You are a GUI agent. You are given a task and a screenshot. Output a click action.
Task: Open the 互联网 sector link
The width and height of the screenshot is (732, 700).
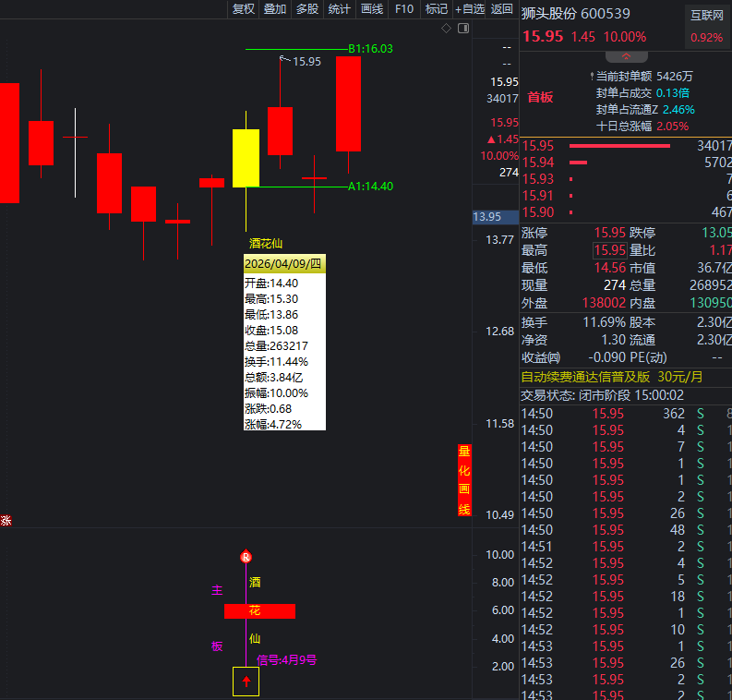coord(707,15)
